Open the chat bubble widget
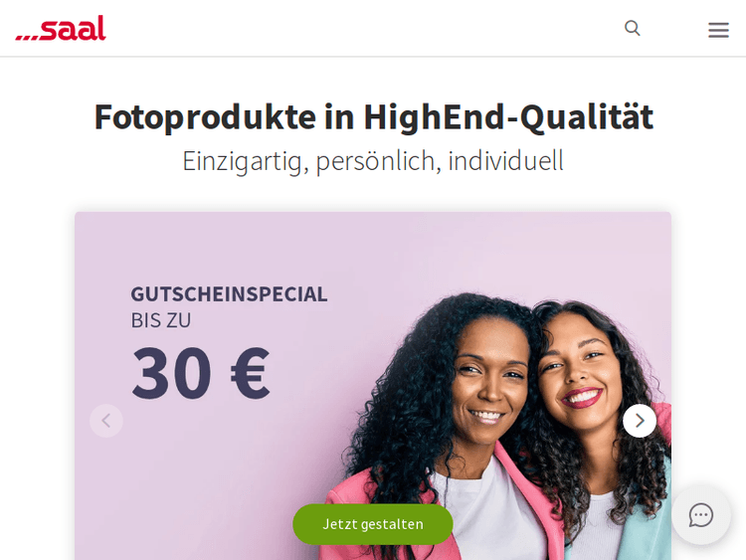Image resolution: width=746 pixels, height=560 pixels. [x=701, y=515]
